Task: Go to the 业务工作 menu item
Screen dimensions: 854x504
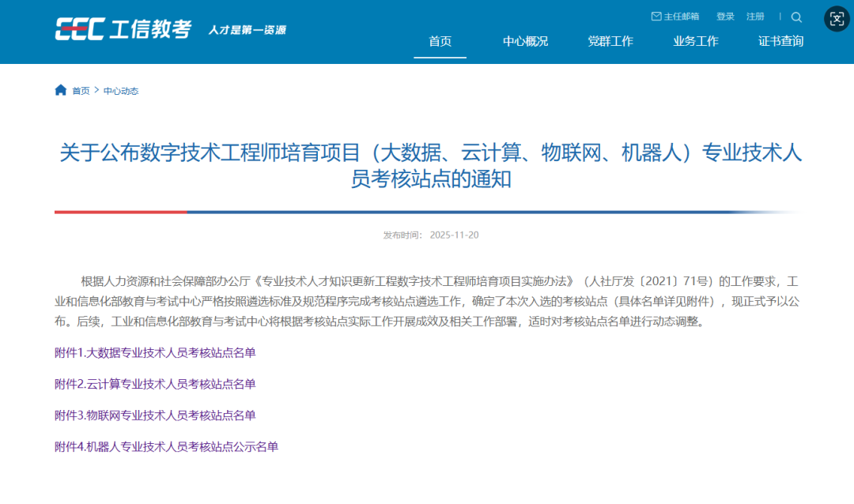Action: [696, 41]
